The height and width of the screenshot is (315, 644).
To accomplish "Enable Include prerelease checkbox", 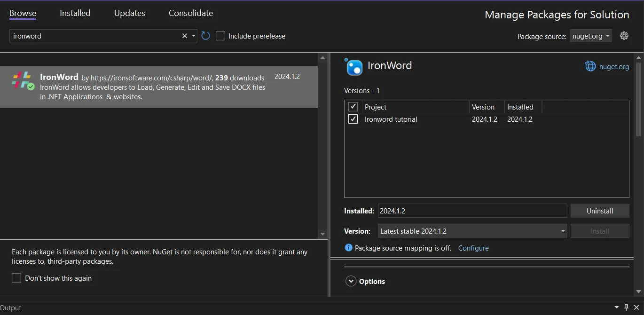I will point(220,36).
